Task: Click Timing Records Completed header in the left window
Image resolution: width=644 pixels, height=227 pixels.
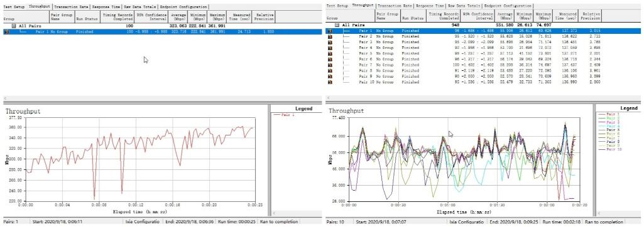Action: click(117, 17)
